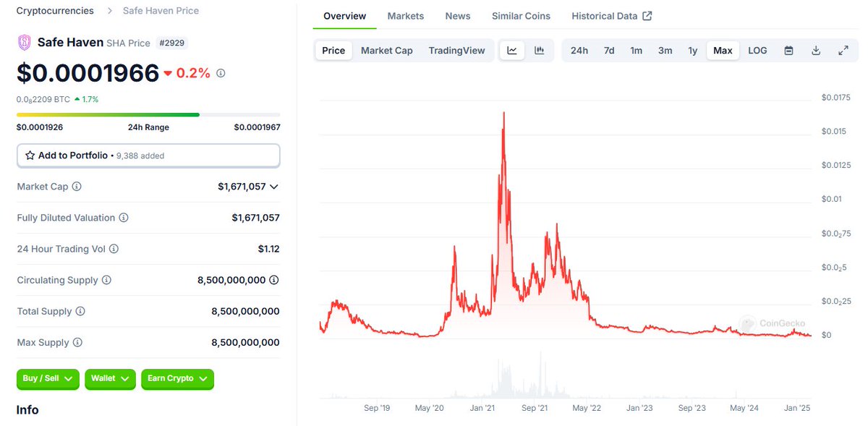Viewport: 868px width, 426px height.
Task: Click the Max Supply 8,500,000,000 value
Action: (x=245, y=343)
